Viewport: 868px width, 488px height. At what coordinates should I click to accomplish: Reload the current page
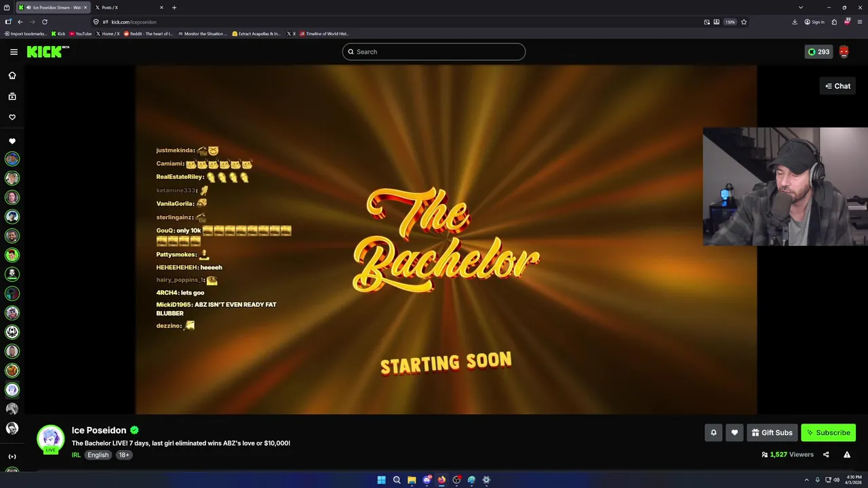point(45,22)
